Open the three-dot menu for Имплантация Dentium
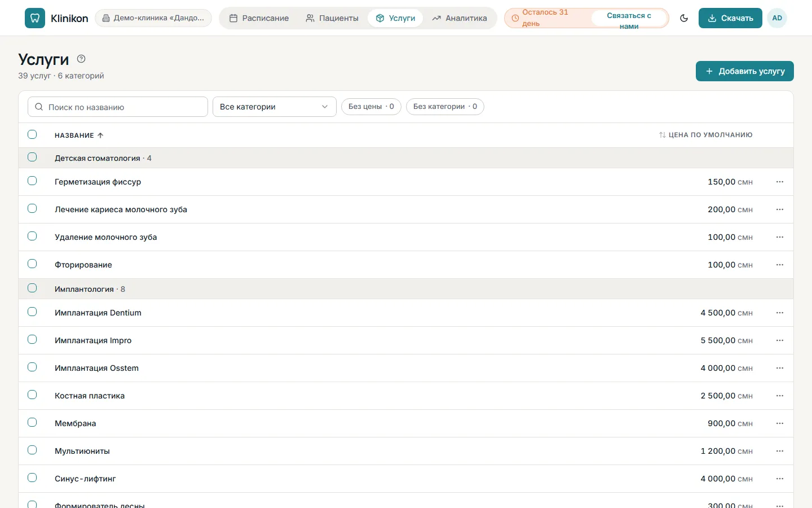The height and width of the screenshot is (508, 812). click(780, 313)
